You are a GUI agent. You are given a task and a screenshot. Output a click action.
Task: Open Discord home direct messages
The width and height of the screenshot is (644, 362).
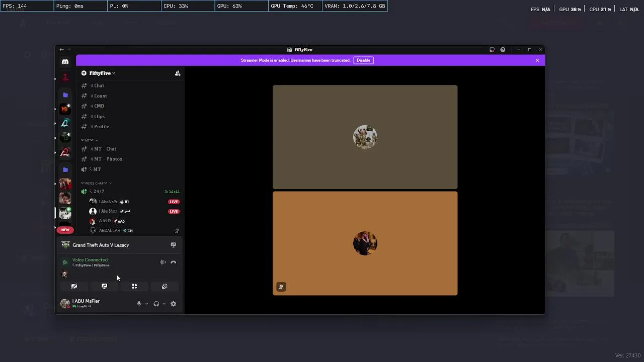point(65,62)
